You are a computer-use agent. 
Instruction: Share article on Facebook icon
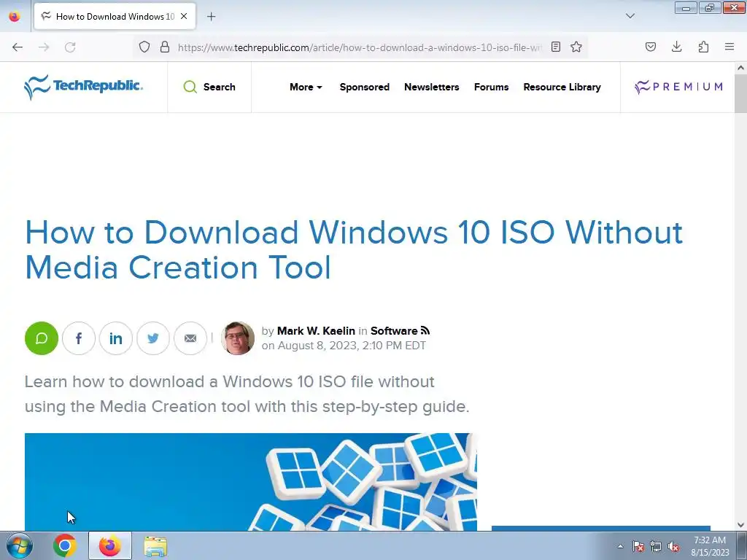pyautogui.click(x=79, y=338)
